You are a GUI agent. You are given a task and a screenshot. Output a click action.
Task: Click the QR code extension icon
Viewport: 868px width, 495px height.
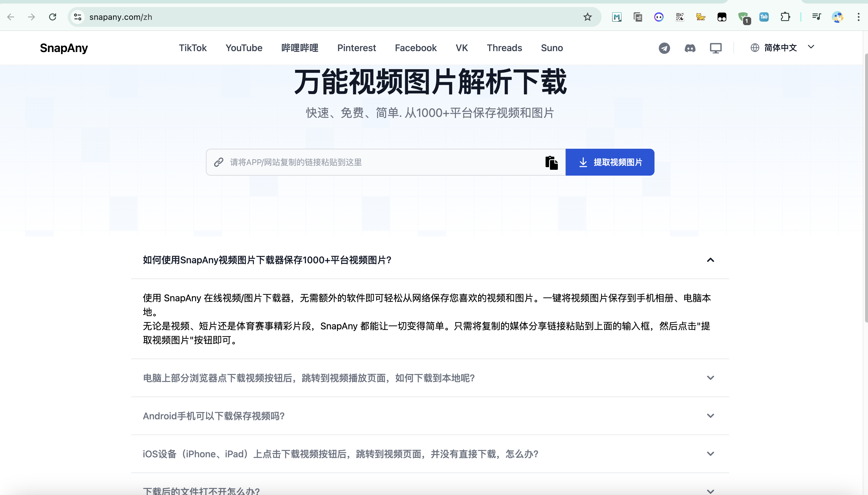[680, 17]
